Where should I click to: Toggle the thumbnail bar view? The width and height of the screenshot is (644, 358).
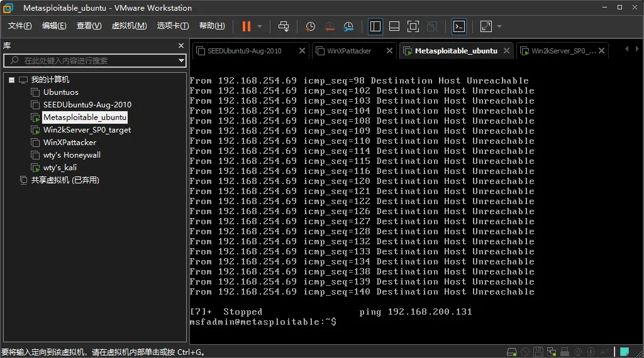click(394, 26)
